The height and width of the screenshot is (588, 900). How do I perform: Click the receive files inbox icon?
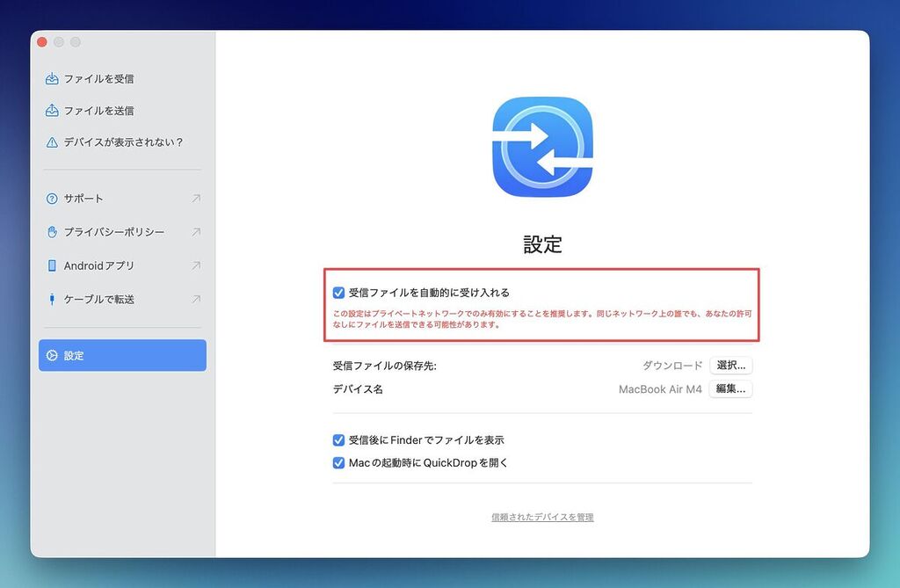click(52, 79)
